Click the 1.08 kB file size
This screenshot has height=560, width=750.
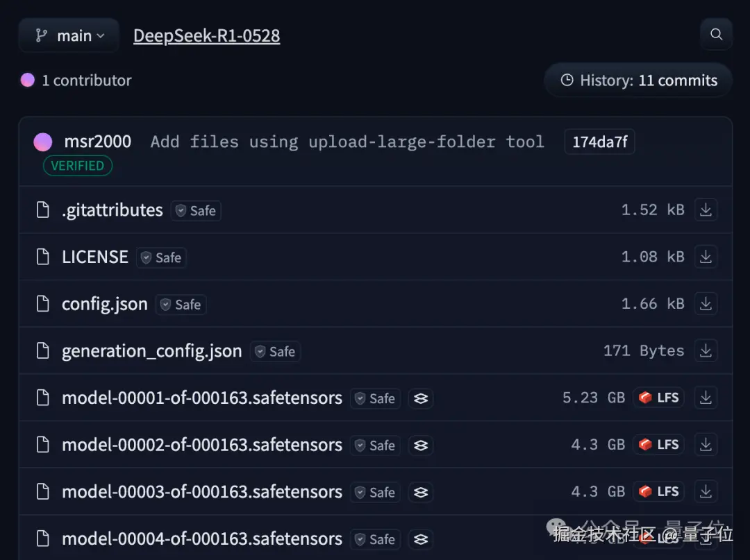(x=653, y=257)
